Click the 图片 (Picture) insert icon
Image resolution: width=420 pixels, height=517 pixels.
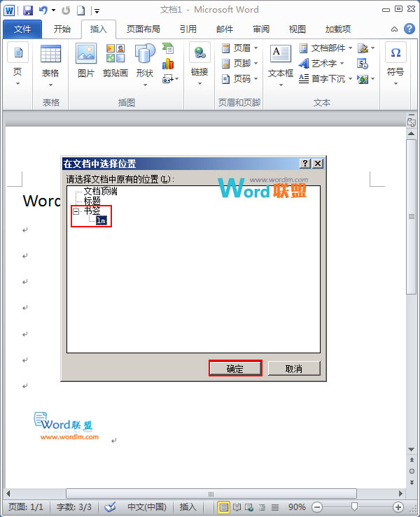click(86, 60)
